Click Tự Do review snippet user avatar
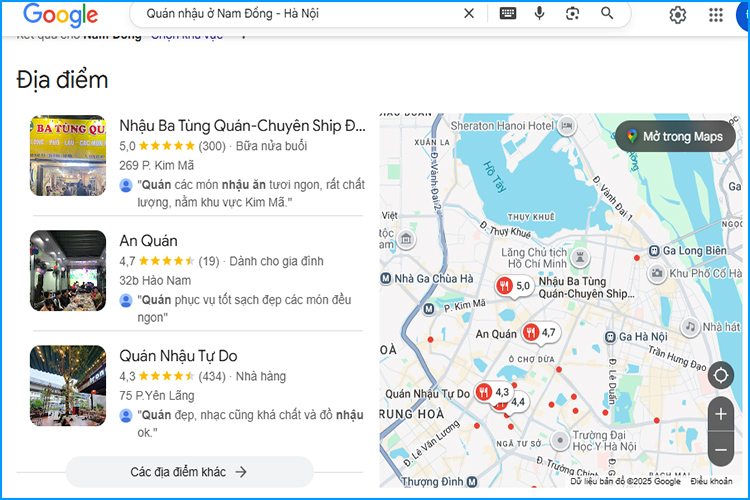 tap(126, 415)
